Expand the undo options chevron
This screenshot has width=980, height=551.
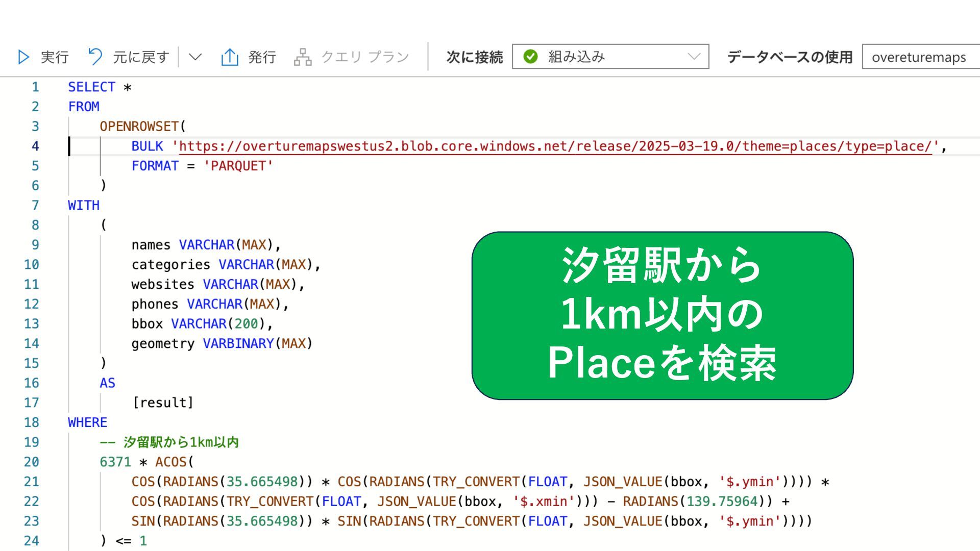point(195,57)
